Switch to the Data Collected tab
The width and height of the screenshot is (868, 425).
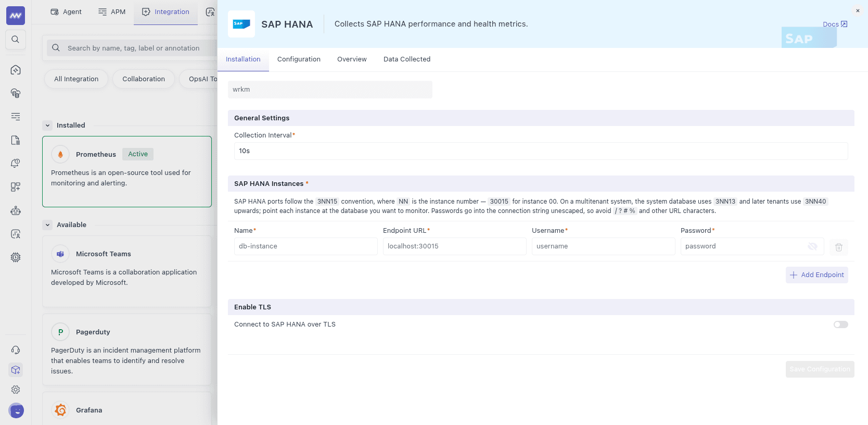coord(407,59)
